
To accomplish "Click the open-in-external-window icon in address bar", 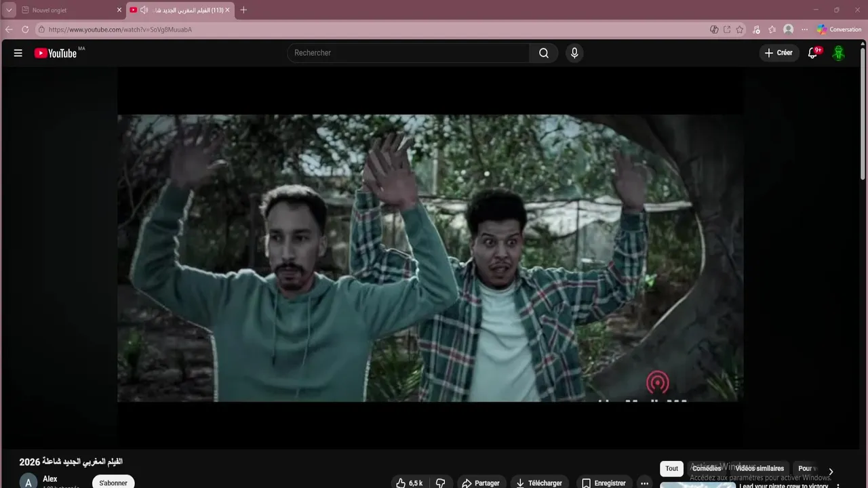I will (727, 30).
